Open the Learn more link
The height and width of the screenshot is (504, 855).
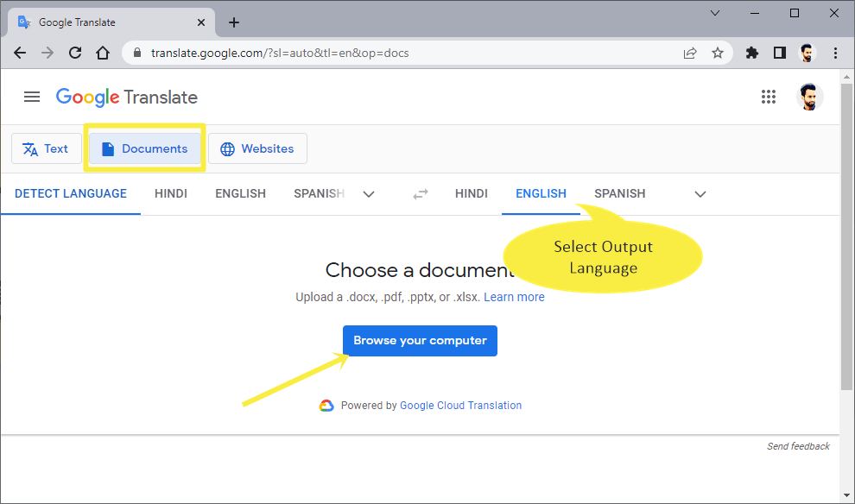tap(514, 297)
